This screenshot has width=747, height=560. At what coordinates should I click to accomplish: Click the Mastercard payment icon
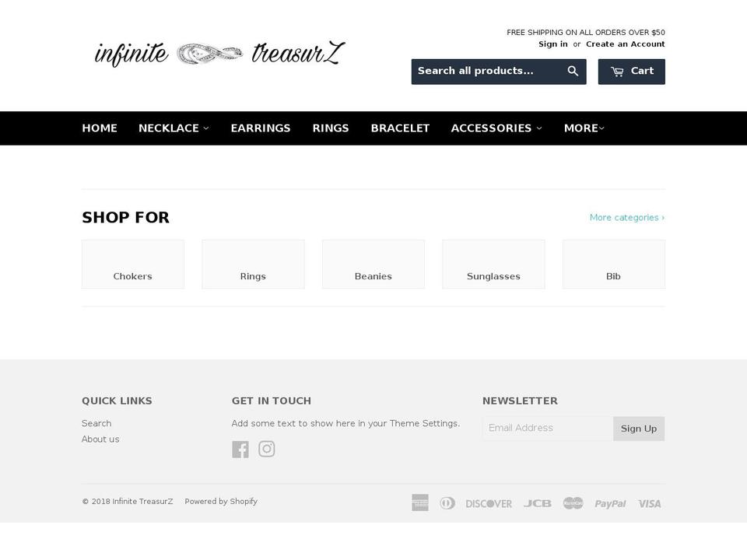(573, 503)
